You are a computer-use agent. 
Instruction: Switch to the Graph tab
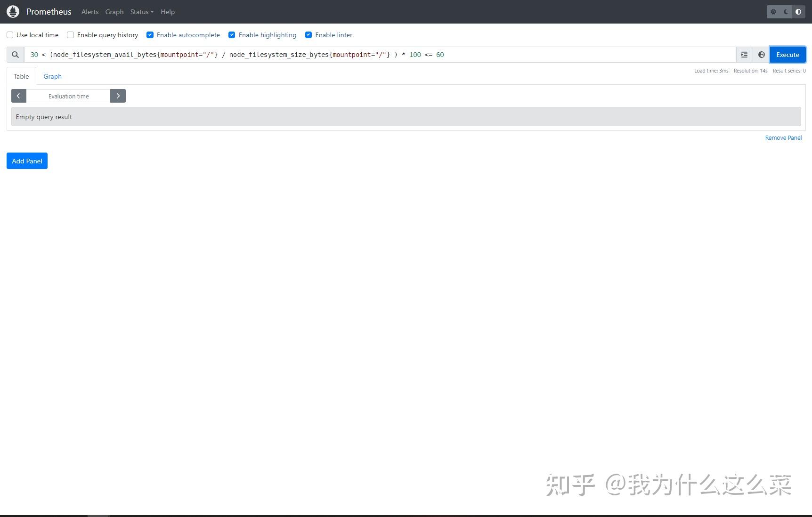(x=52, y=76)
